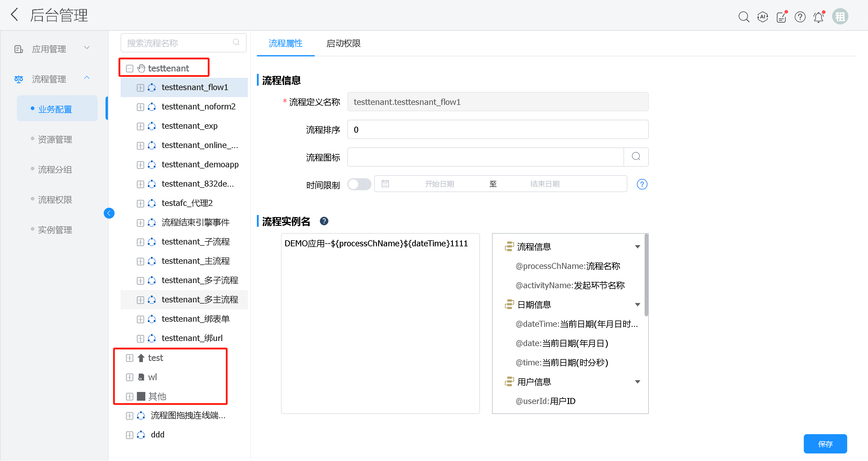Open the AI assistant icon
The height and width of the screenshot is (461, 868).
click(762, 17)
